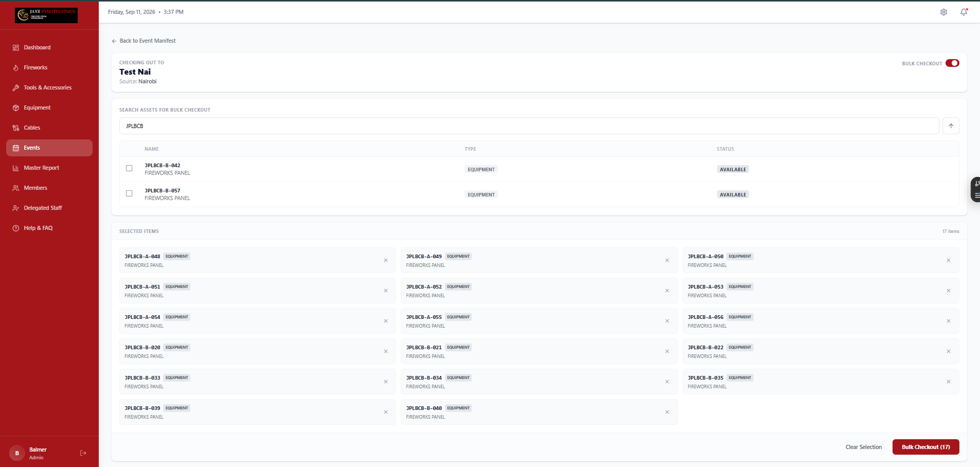980x467 pixels.
Task: Log out using the sidebar exit icon
Action: pos(83,453)
